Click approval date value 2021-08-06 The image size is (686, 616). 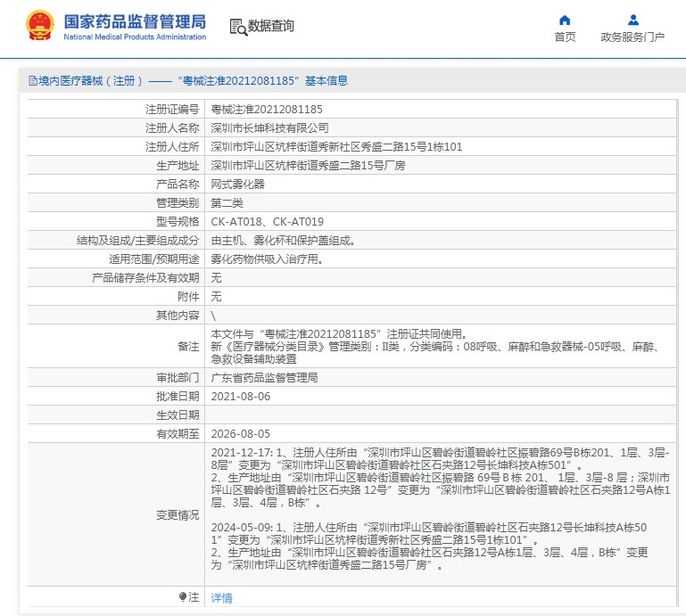(x=239, y=396)
